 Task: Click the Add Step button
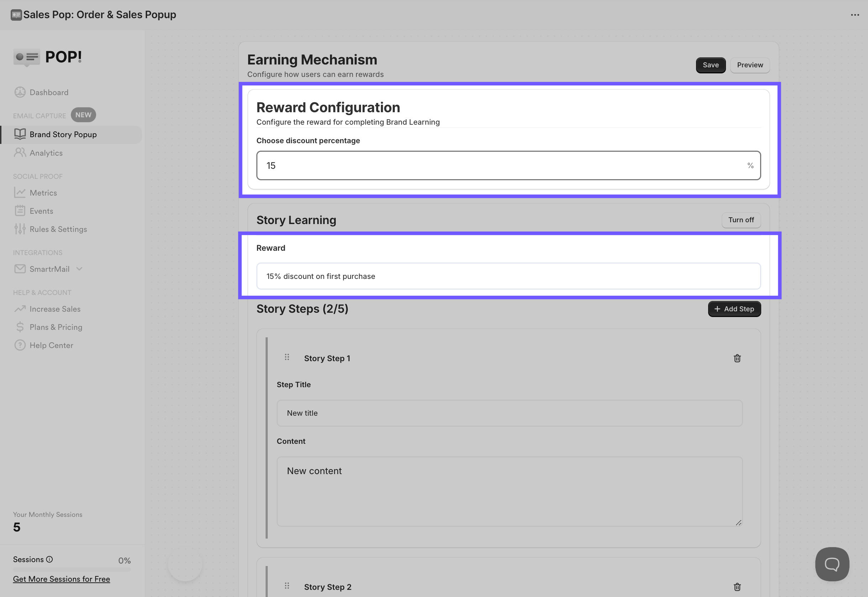coord(734,309)
